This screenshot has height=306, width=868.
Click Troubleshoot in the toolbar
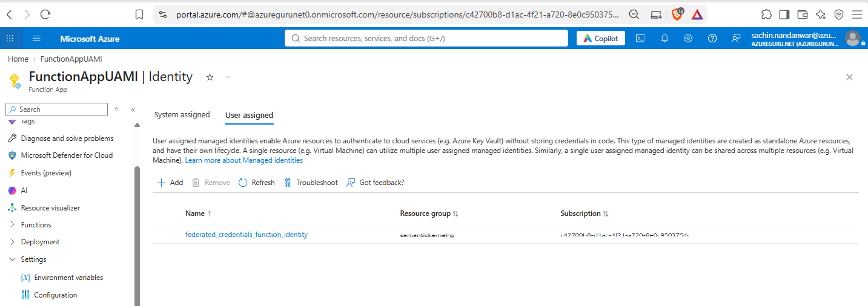click(310, 183)
